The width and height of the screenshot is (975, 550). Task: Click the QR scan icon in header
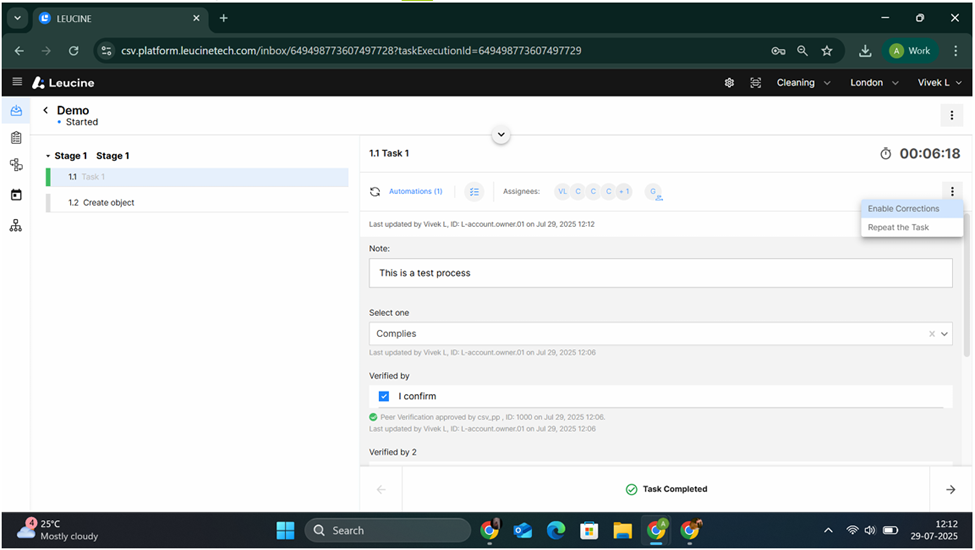pyautogui.click(x=755, y=83)
